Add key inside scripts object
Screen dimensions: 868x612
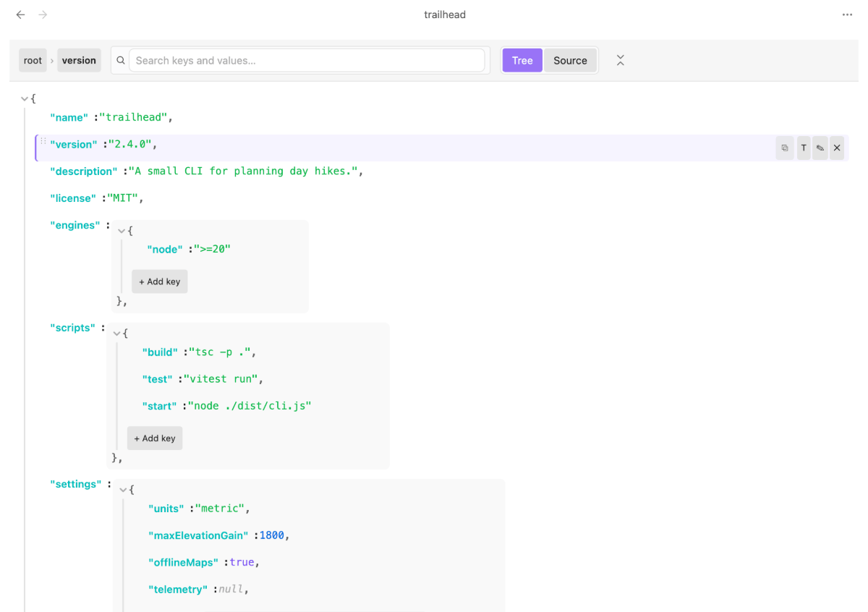(x=155, y=438)
